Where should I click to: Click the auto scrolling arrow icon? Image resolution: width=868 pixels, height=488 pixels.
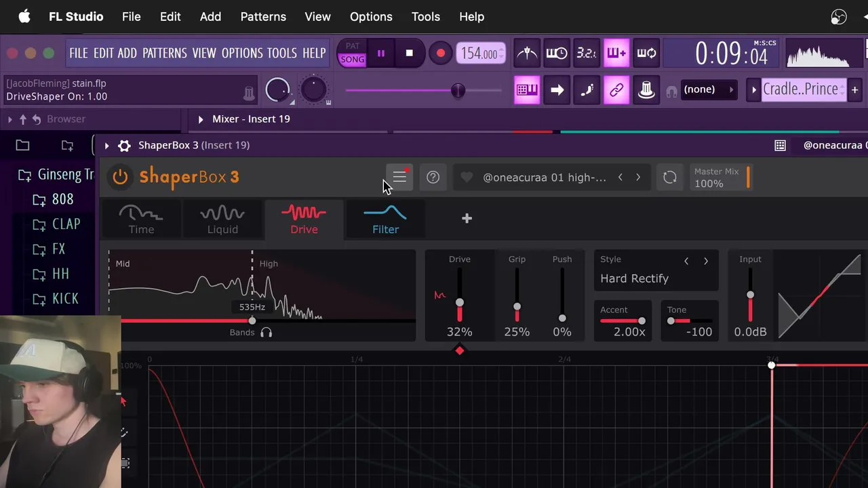tap(557, 89)
